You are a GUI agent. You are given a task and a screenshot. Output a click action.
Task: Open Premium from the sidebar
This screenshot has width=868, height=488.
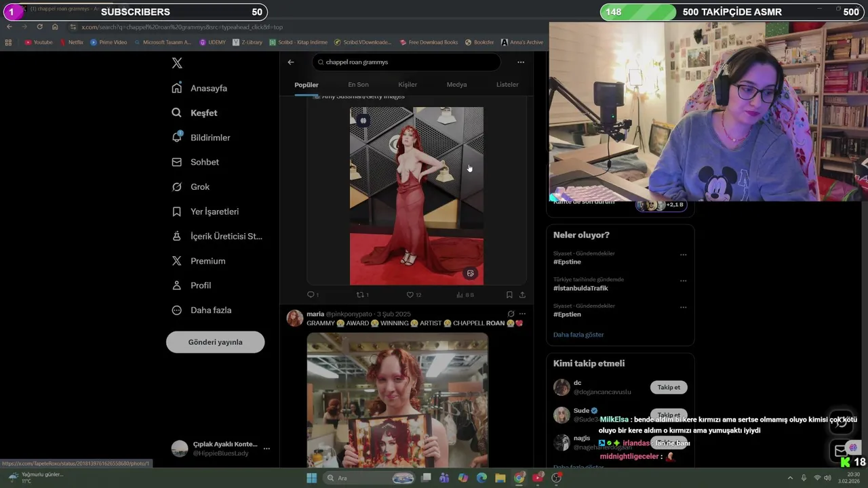[198, 261]
